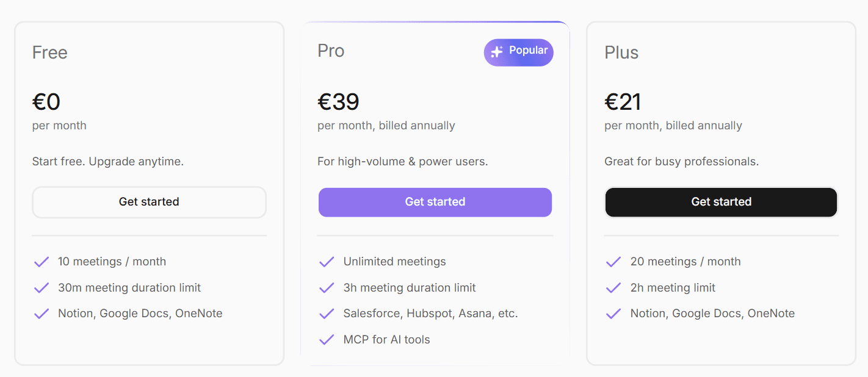Screen dimensions: 868x377
Task: Click the Pro plan title
Action: point(331,51)
